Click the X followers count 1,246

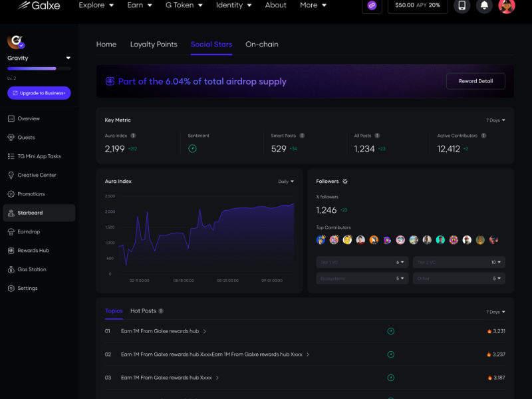[x=327, y=210]
